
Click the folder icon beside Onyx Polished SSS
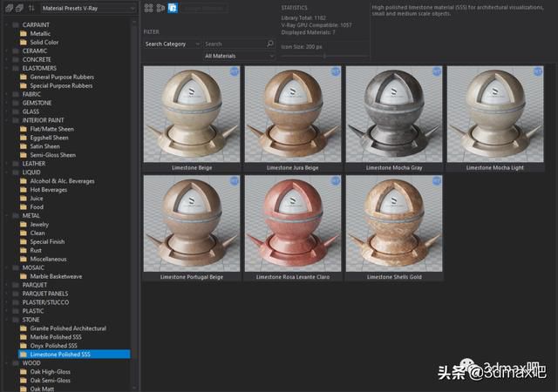(24, 346)
